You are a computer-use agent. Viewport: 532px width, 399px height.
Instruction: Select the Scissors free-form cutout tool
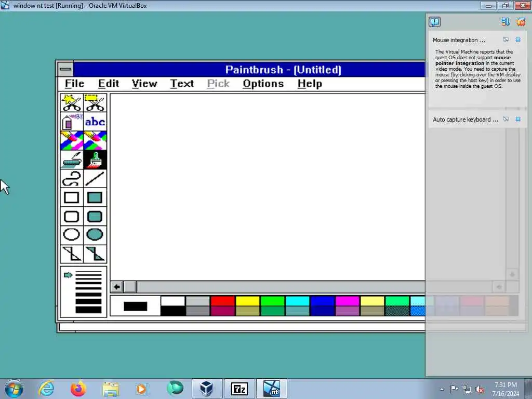click(72, 103)
